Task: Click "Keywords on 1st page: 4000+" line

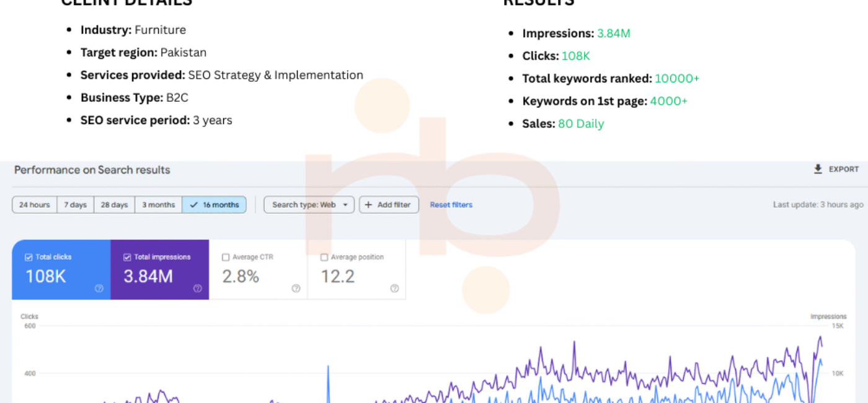Action: 605,101
